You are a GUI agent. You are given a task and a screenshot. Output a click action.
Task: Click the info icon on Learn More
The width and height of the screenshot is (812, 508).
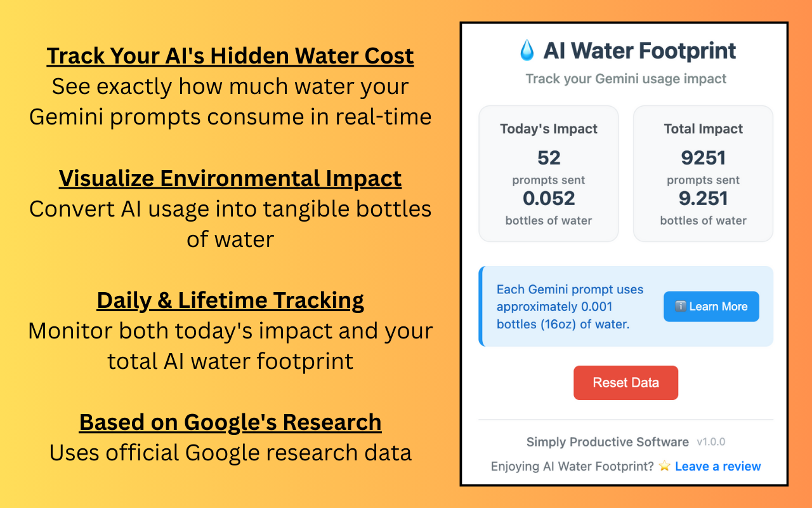pyautogui.click(x=680, y=307)
